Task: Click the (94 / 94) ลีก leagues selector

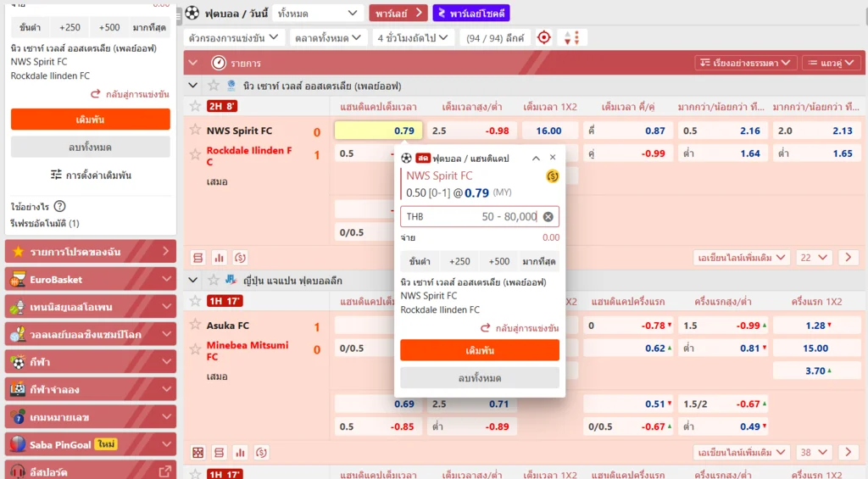Action: click(494, 37)
